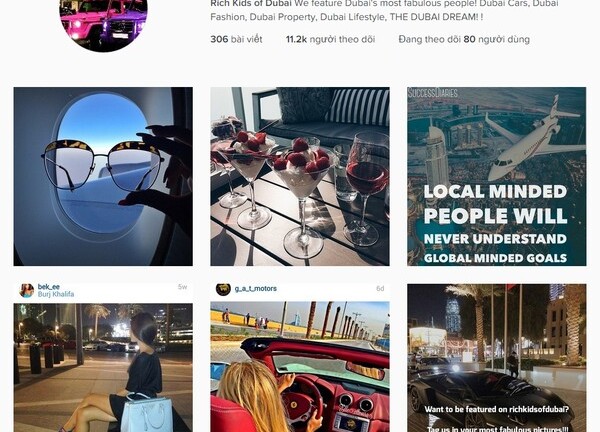600x432 pixels.
Task: Click the 6d timestamp on g_a_t_motors post
Action: coord(380,289)
